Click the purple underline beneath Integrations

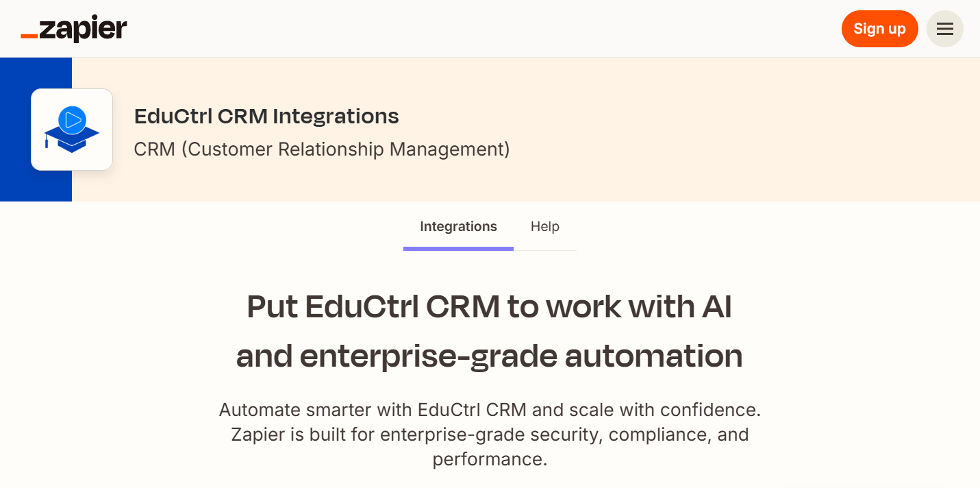(x=458, y=248)
